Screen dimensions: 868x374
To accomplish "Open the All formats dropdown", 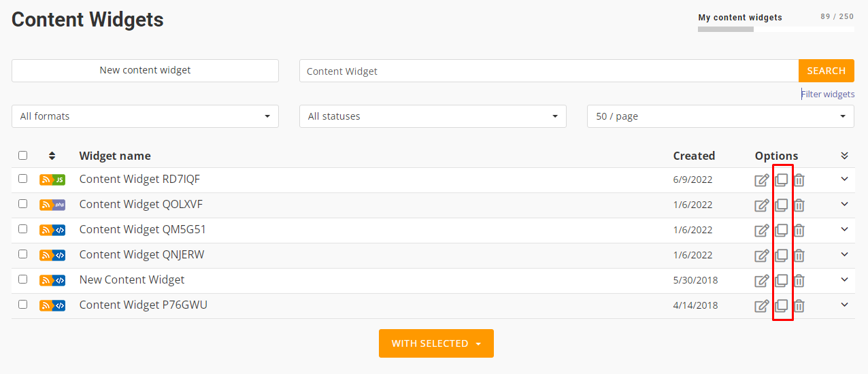I will (145, 116).
